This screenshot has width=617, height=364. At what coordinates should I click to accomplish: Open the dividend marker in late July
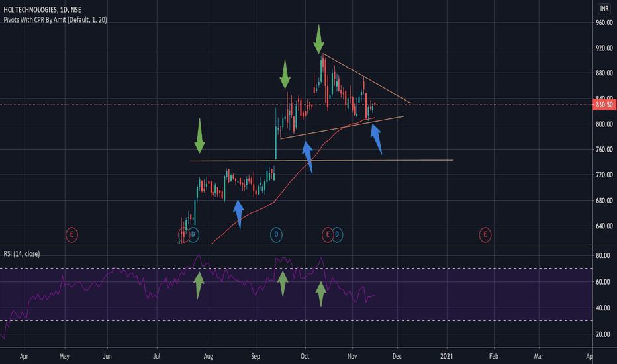(x=193, y=235)
